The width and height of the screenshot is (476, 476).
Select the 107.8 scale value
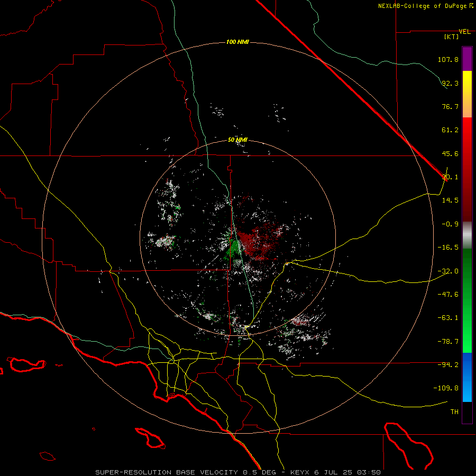448,59
